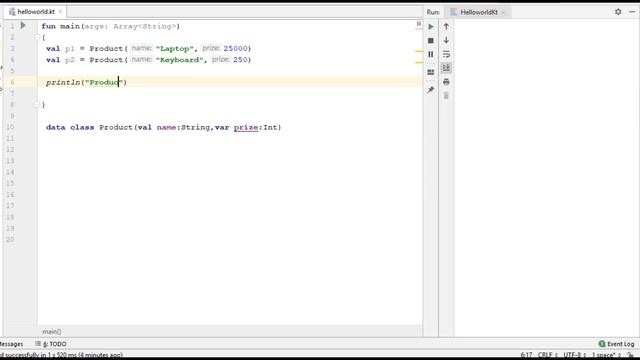Clear all console output with trash icon

click(446, 96)
